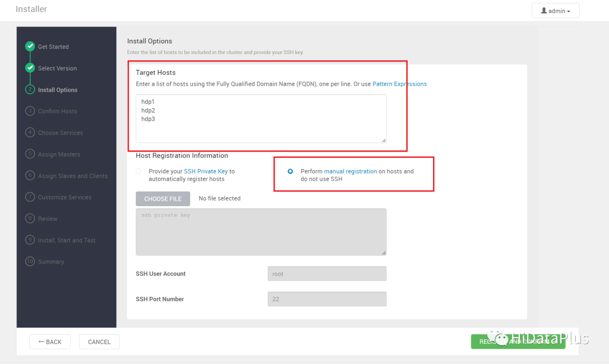This screenshot has width=609, height=364.
Task: Click the step 3 Confirm Hosts circle
Action: 30,111
